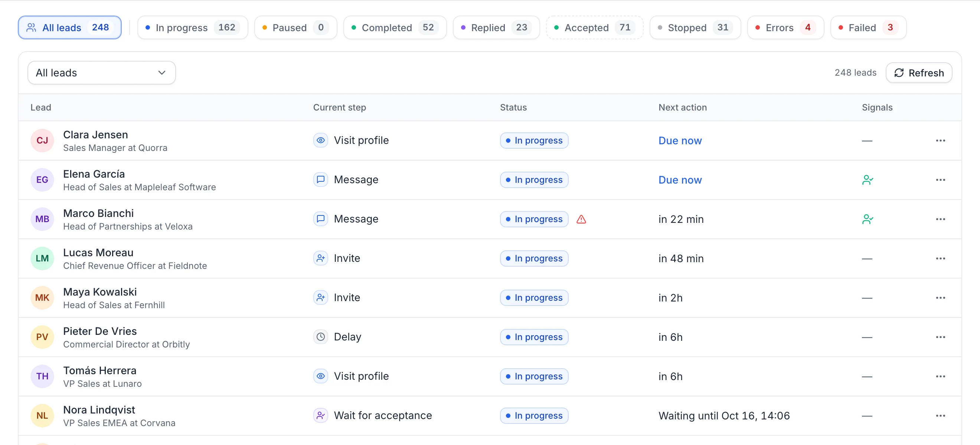Filter by Failed 3 tab
This screenshot has height=445, width=980.
point(868,27)
